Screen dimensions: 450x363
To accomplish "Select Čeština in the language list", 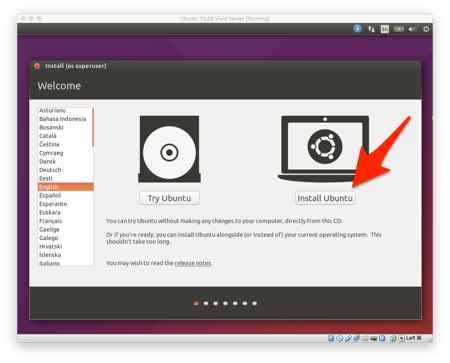I will [x=65, y=144].
